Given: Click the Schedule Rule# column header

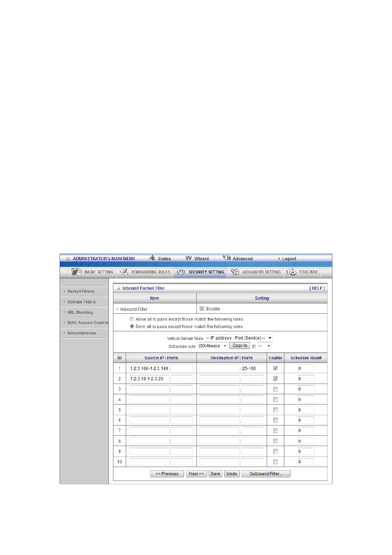Looking at the screenshot, I should (x=306, y=358).
